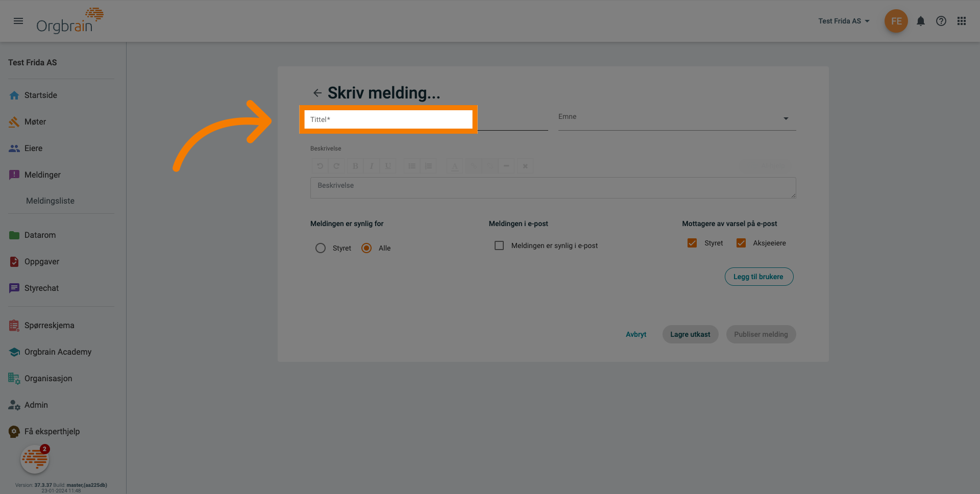980x494 pixels.
Task: Open the Emne dropdown
Action: pyautogui.click(x=677, y=118)
